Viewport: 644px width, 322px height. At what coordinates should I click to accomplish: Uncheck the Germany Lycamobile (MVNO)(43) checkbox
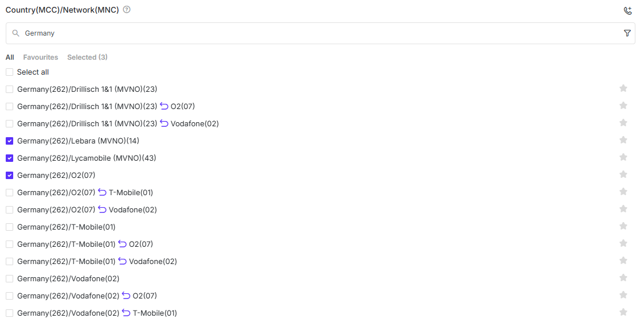pyautogui.click(x=9, y=158)
